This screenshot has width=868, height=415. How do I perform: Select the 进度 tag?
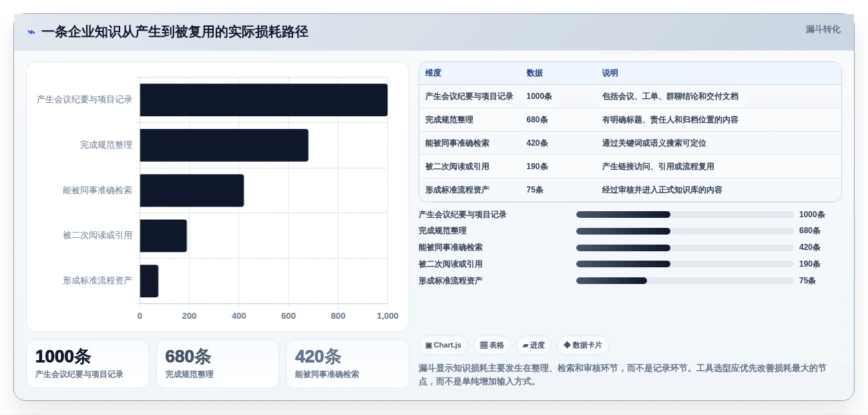point(533,345)
